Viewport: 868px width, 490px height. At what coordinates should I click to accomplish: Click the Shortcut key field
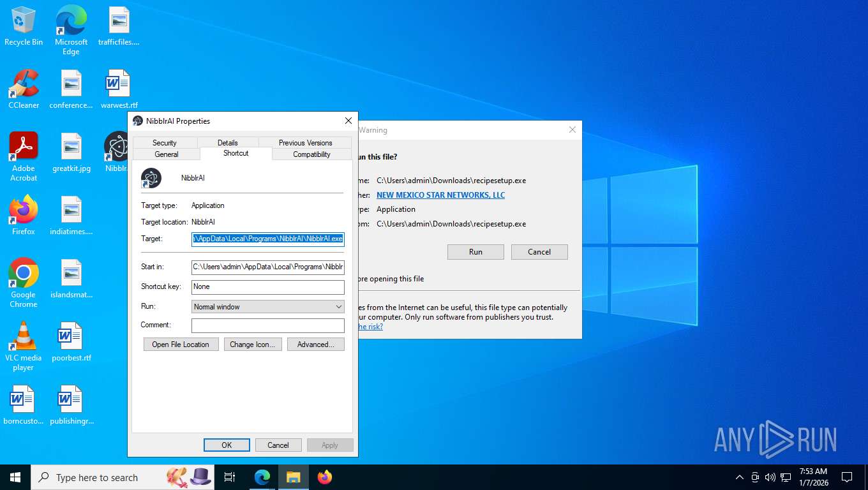click(268, 287)
